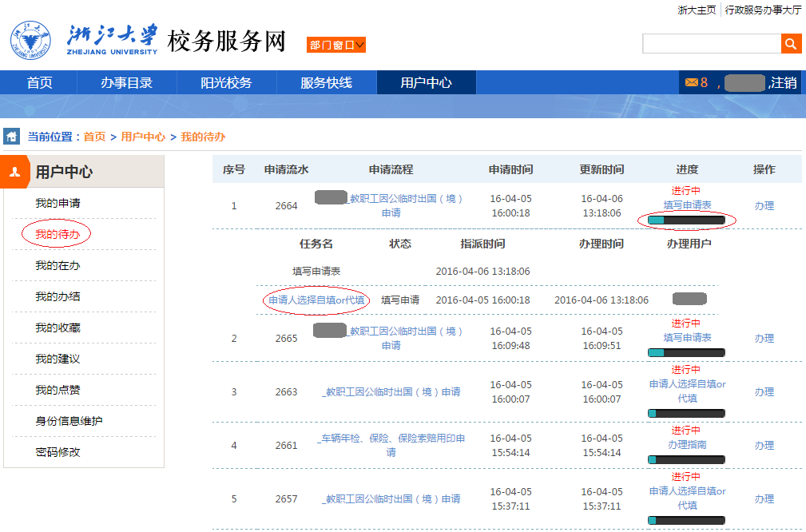Switch to the 办事目录 nav tab
This screenshot has width=806, height=532.
tap(126, 82)
